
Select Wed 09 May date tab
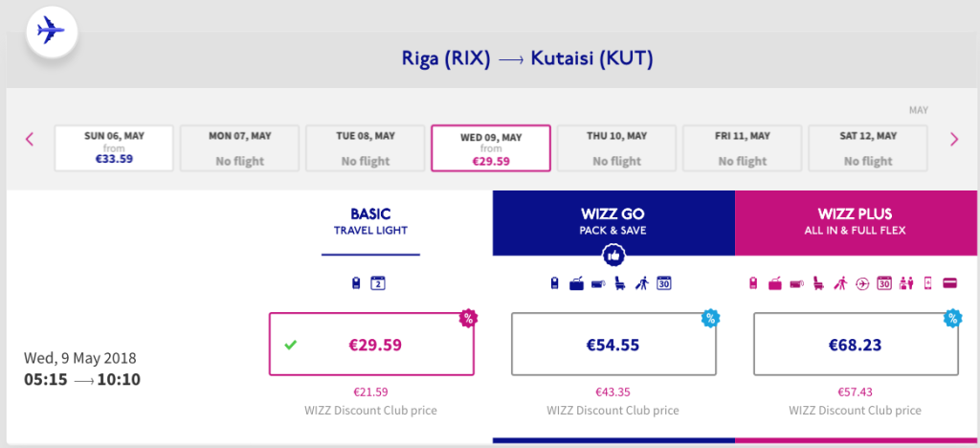pyautogui.click(x=491, y=147)
